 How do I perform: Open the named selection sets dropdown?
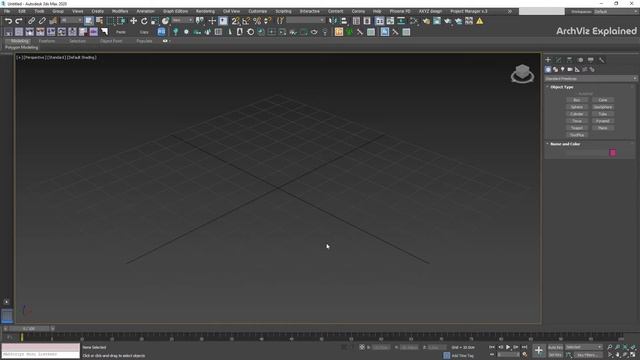pyautogui.click(x=306, y=20)
